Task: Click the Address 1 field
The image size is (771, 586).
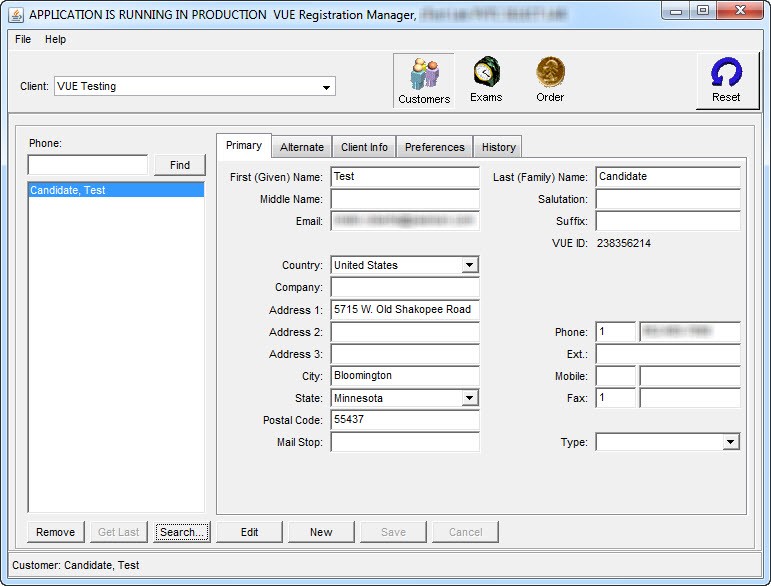Action: [x=405, y=309]
